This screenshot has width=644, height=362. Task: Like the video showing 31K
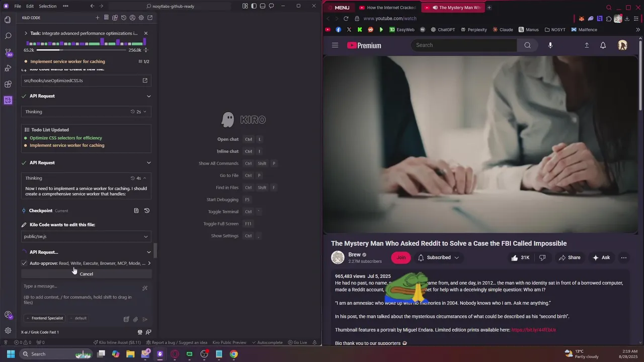tap(520, 257)
